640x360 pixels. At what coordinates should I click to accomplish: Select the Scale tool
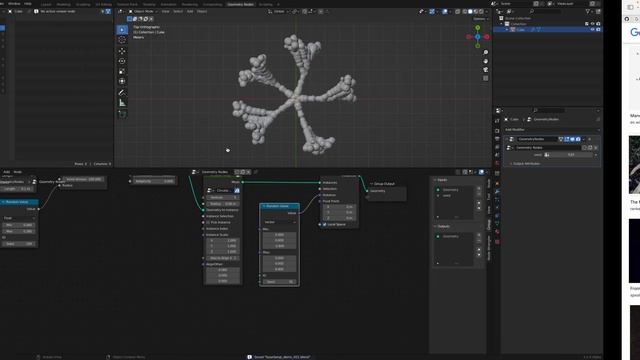pyautogui.click(x=122, y=71)
